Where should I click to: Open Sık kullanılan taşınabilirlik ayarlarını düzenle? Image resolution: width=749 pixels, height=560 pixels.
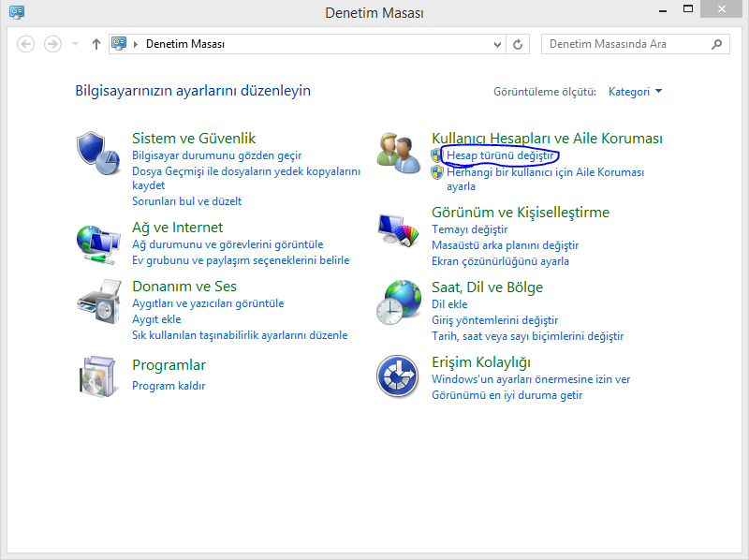coord(240,335)
